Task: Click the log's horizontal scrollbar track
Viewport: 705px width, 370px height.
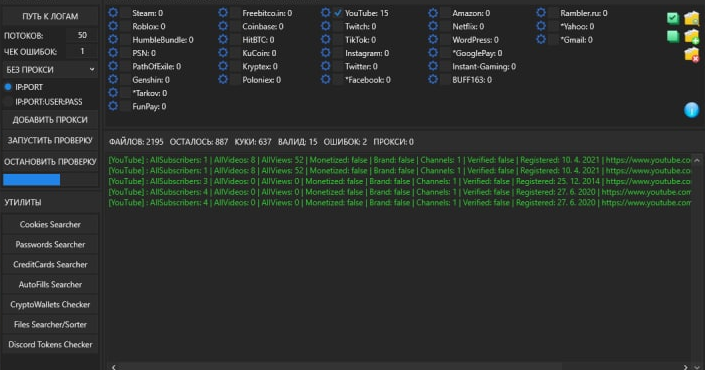Action: pos(399,366)
